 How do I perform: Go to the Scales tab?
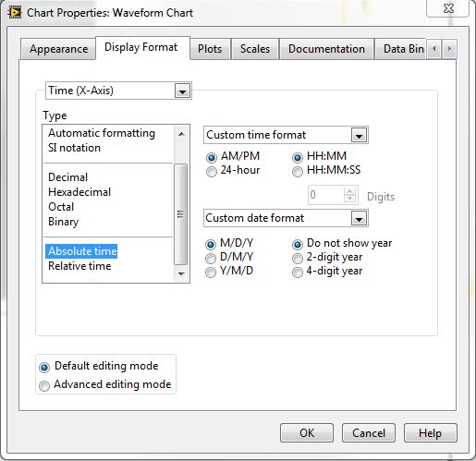255,49
